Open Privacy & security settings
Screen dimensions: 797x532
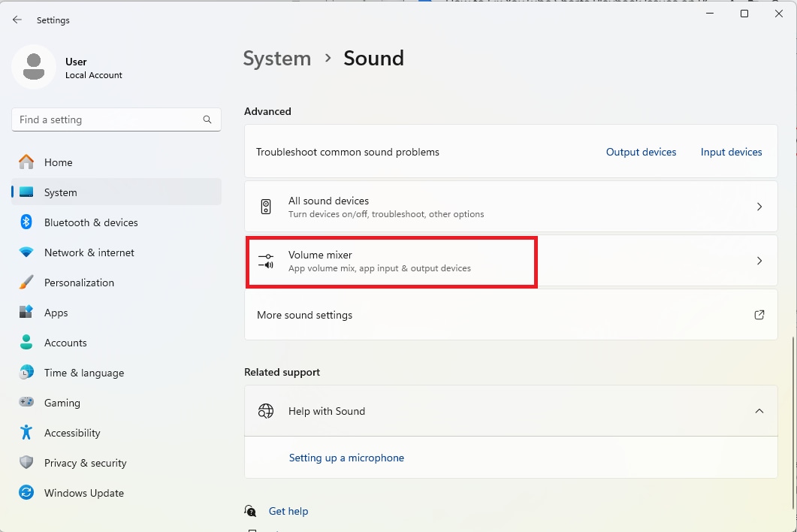[x=116, y=462]
